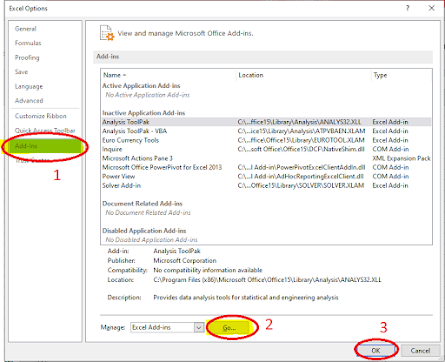Select the Add-Ins category

(x=45, y=146)
